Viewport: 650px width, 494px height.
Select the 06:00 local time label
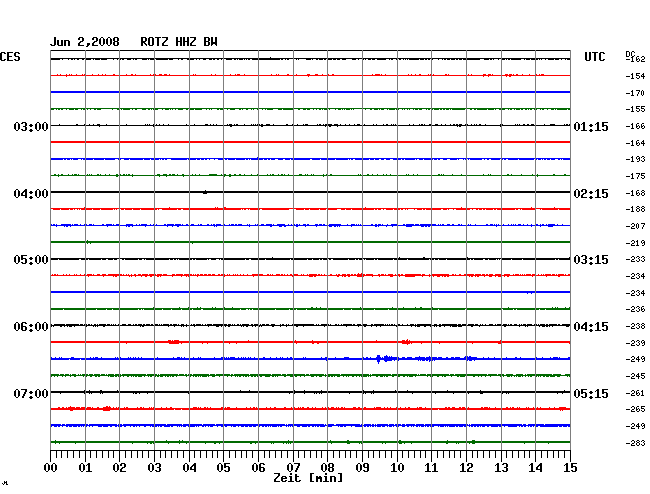point(31,327)
